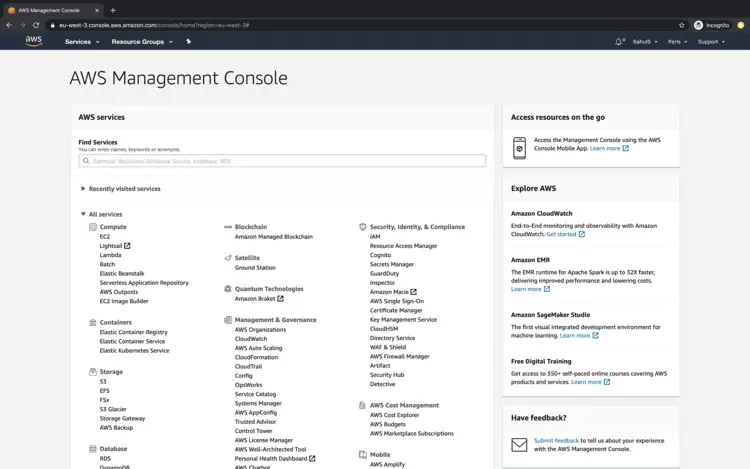Click the Compute category icon
The height and width of the screenshot is (469, 750).
pos(93,227)
